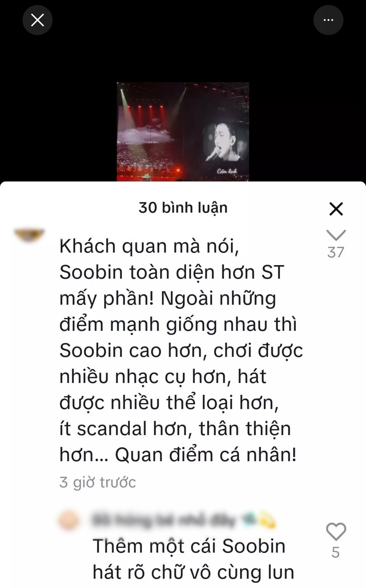Tap the 5 likes count under the heart
The height and width of the screenshot is (588, 366).
pyautogui.click(x=336, y=552)
